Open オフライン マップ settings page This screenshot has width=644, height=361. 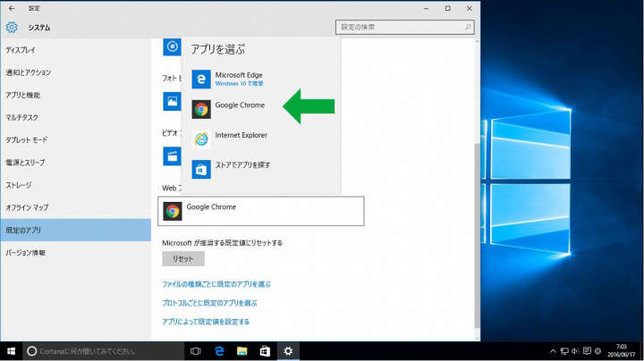point(75,207)
